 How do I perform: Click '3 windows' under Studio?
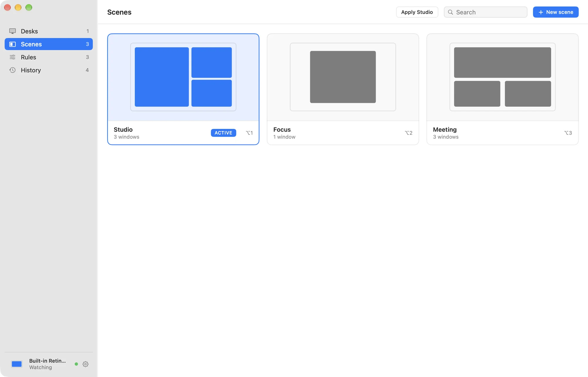coord(126,137)
